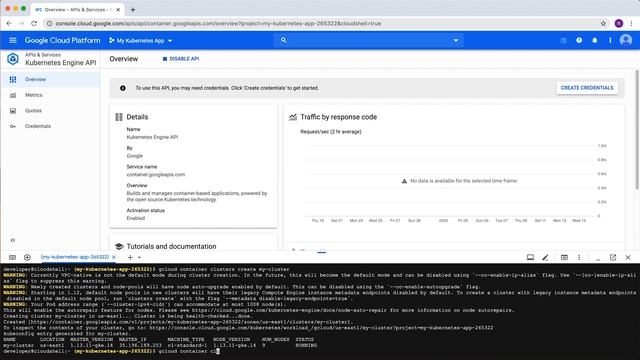Click the Quotas icon in sidebar
Image resolution: width=640 pixels, height=360 pixels.
[x=13, y=111]
